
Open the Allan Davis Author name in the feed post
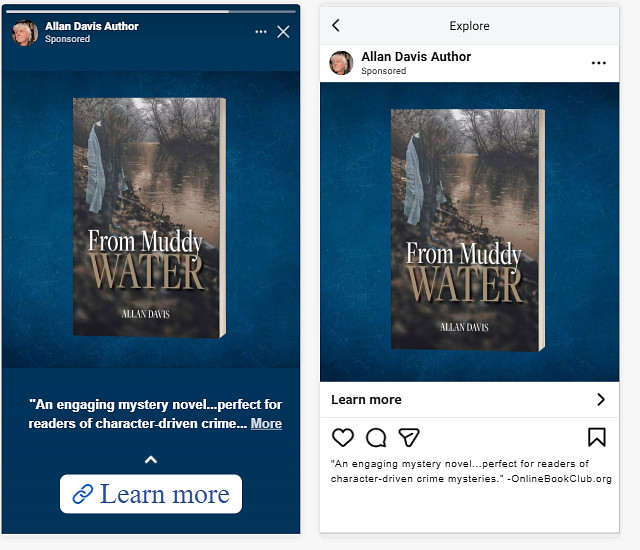click(x=416, y=57)
